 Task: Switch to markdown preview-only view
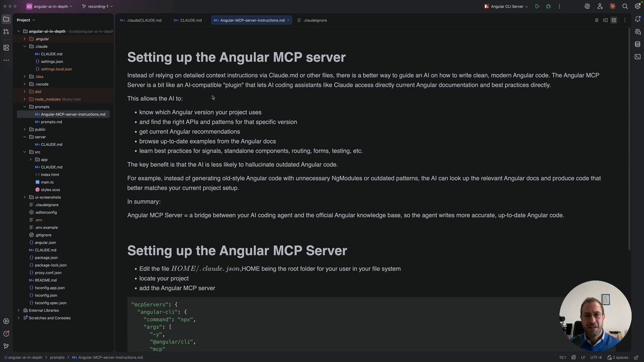click(x=614, y=20)
